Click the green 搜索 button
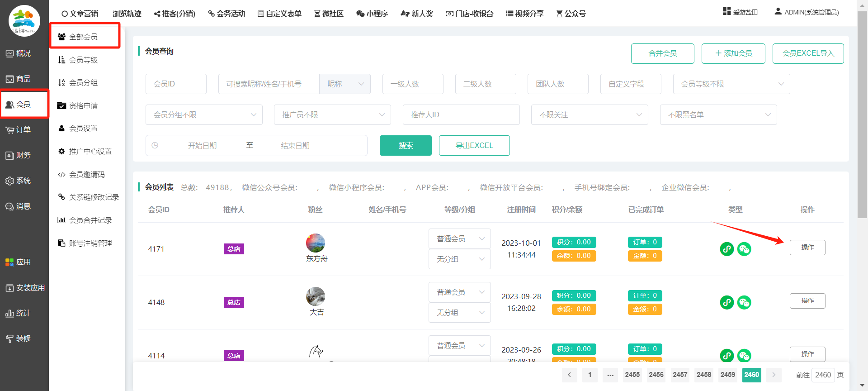The image size is (868, 391). (x=406, y=146)
